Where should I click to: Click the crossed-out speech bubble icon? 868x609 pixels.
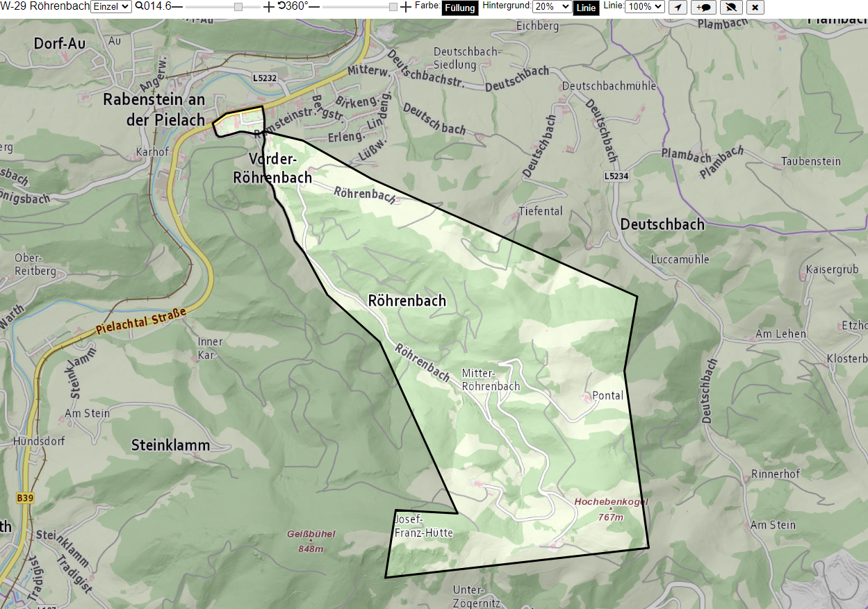(x=730, y=7)
